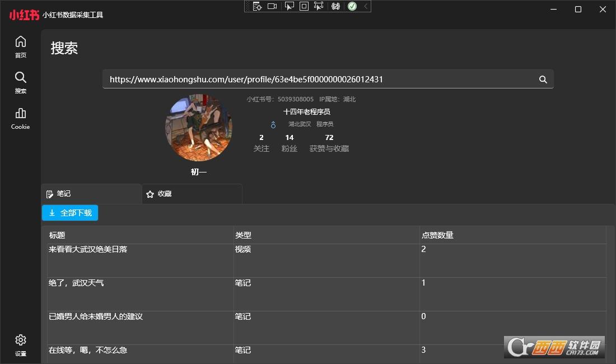Click the 搜索 page heading
The height and width of the screenshot is (364, 616).
tap(64, 48)
